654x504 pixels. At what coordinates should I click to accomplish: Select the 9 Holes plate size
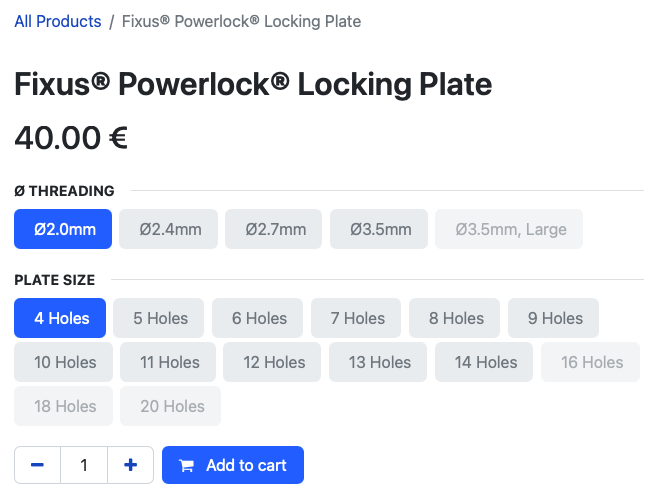point(553,318)
